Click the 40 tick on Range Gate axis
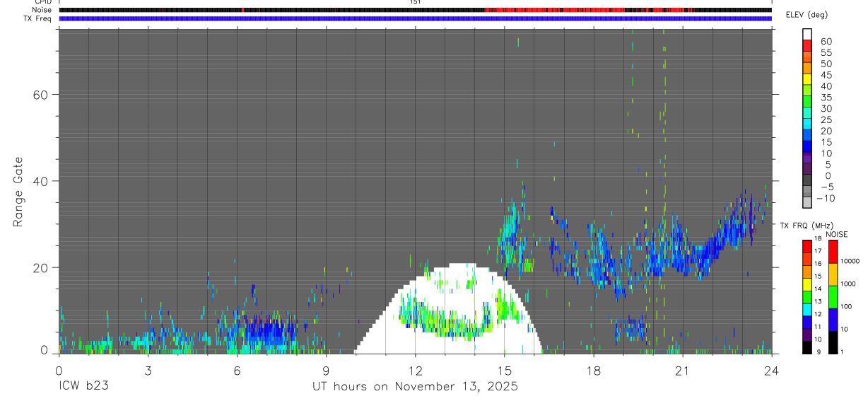 coord(40,181)
